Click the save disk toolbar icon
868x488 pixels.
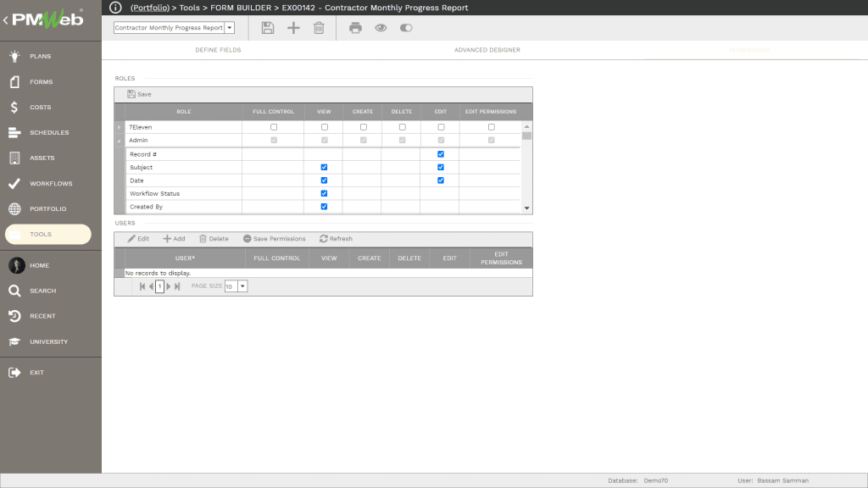coord(267,28)
